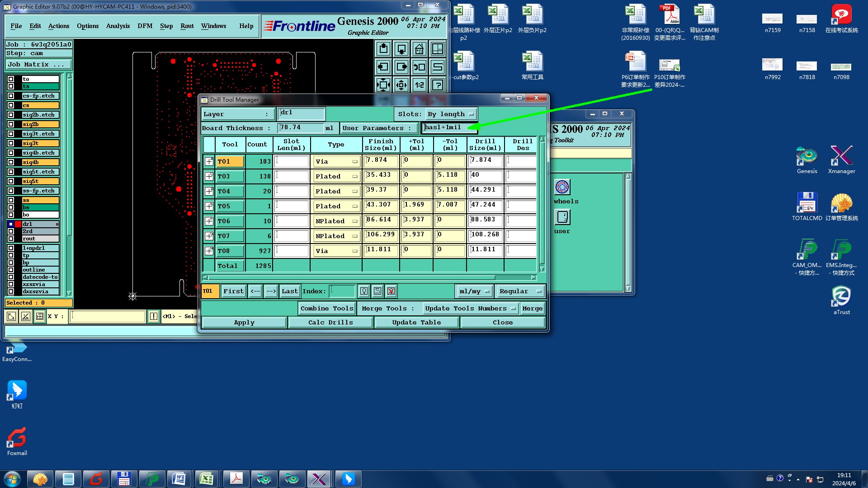
Task: Click the question mark help icon
Action: coord(437,84)
